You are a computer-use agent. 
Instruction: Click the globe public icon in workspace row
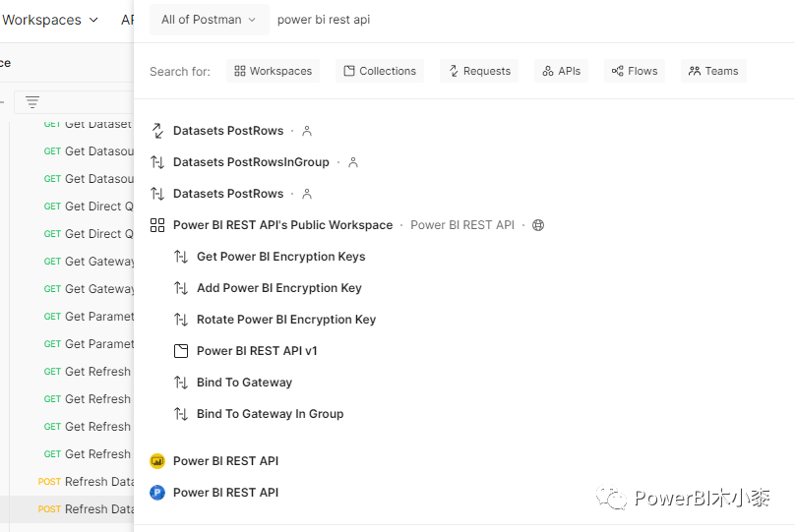point(538,225)
